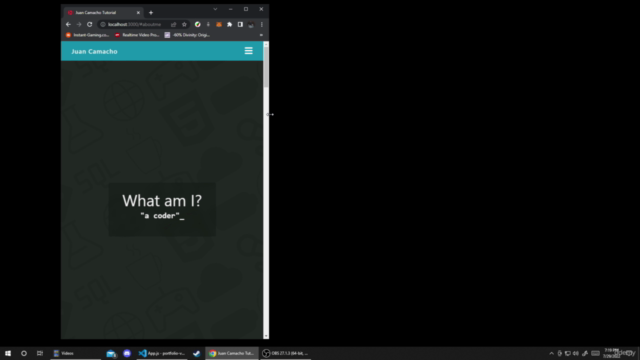Screen dimensions: 640x360
Task: Open the taskbar clock and date
Action: point(612,353)
